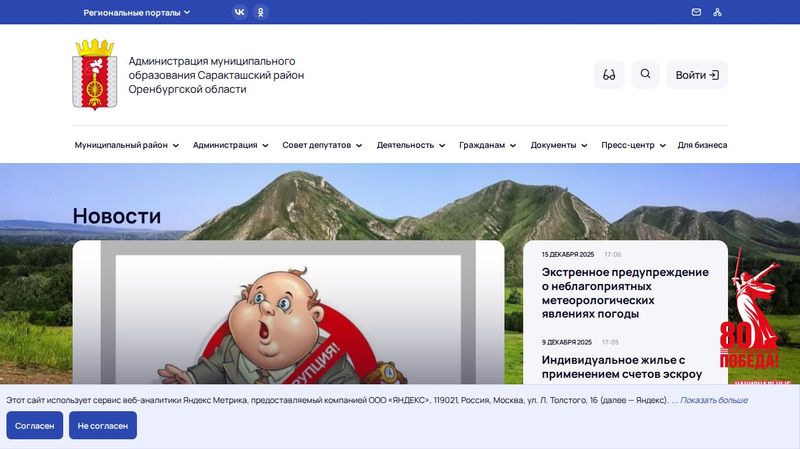800x449 pixels.
Task: Expand the Администрация menu
Action: tap(230, 145)
